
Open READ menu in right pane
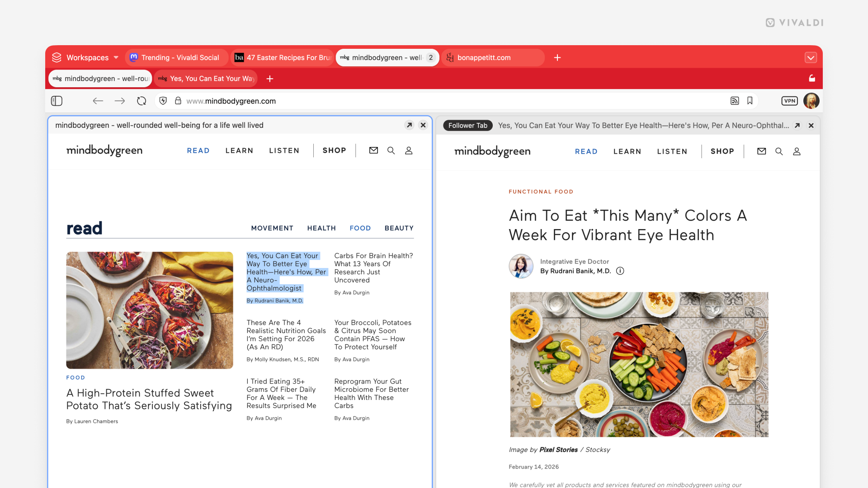click(586, 151)
